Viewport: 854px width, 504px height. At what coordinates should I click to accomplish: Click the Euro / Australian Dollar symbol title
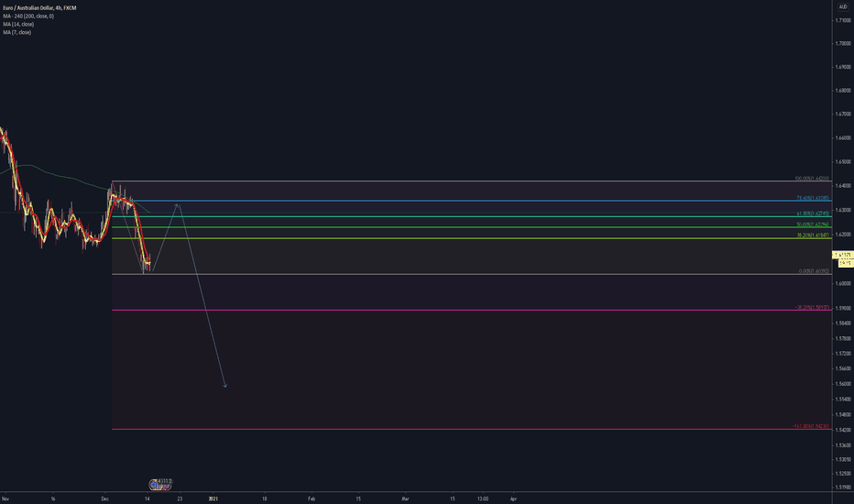[x=39, y=8]
